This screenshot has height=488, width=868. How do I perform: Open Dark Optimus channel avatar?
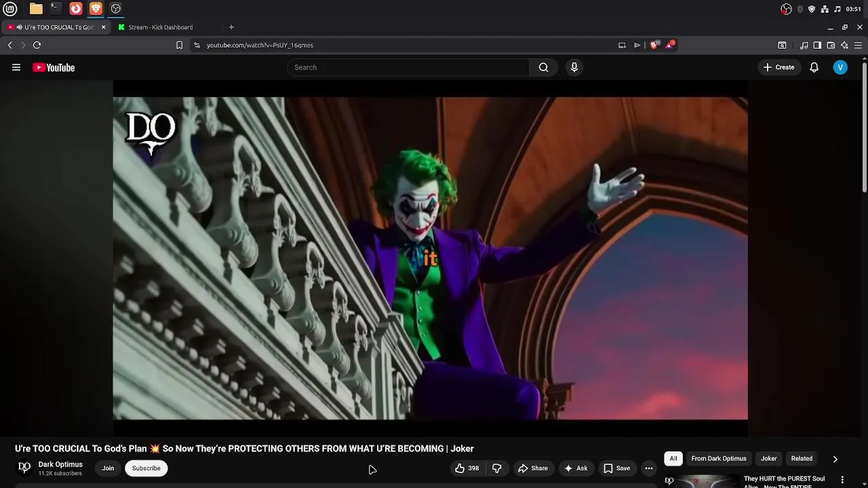click(24, 468)
